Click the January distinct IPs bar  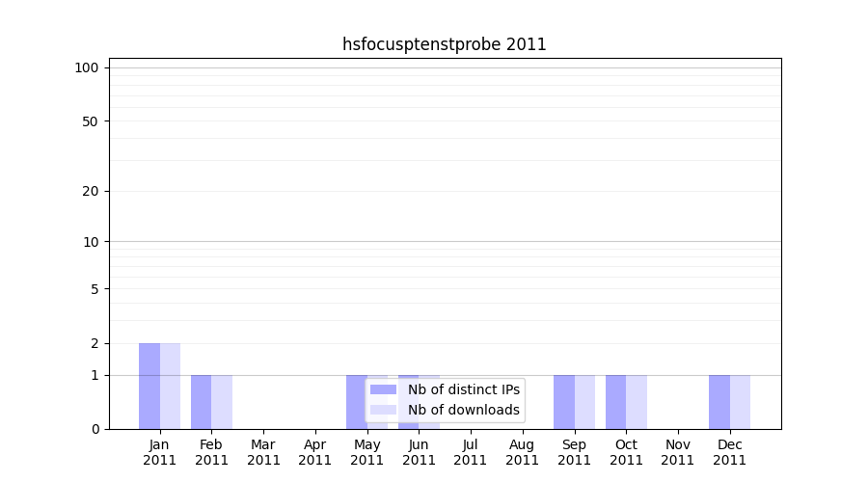(x=149, y=386)
